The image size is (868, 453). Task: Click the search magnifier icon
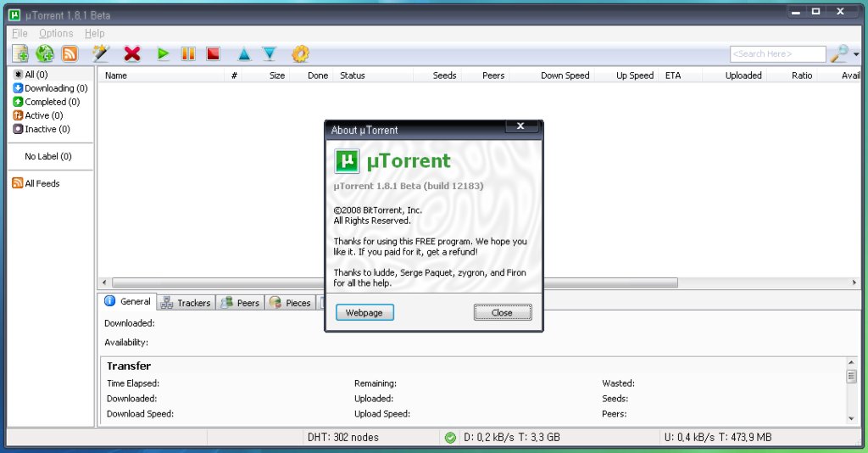click(840, 53)
